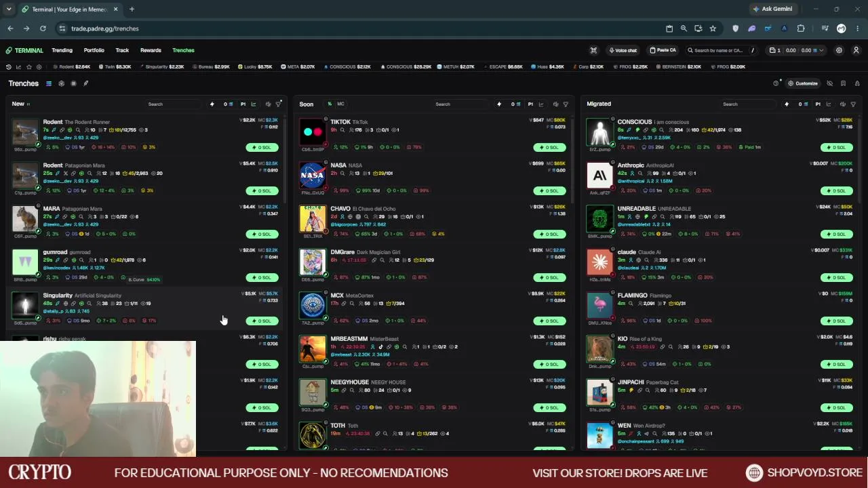The image size is (868, 488).
Task: Open the Migrated column filter funnel
Action: click(x=853, y=104)
